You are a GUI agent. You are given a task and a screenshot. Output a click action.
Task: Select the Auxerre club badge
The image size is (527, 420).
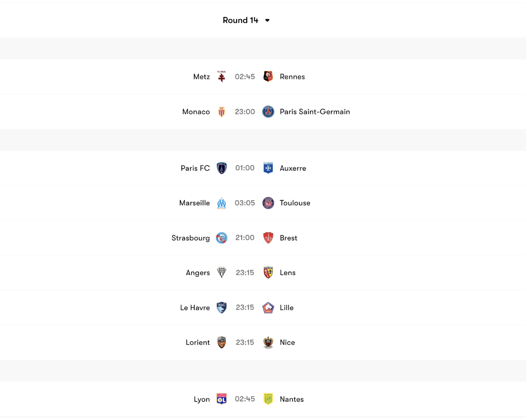coord(268,168)
